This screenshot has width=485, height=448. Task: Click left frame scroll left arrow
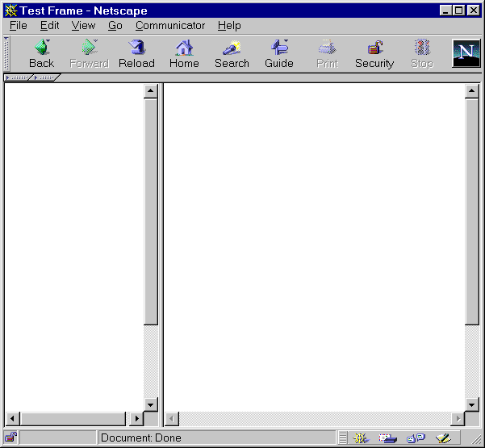[12, 419]
